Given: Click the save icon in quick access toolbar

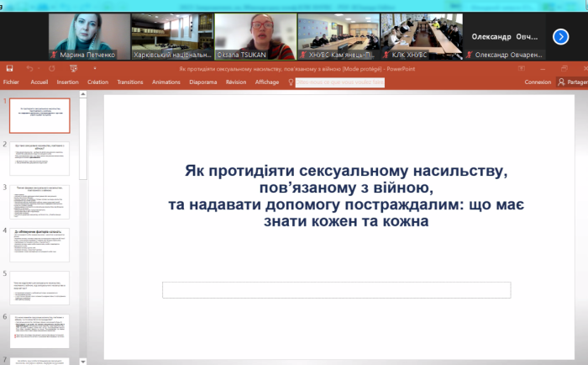Looking at the screenshot, I should [8, 68].
